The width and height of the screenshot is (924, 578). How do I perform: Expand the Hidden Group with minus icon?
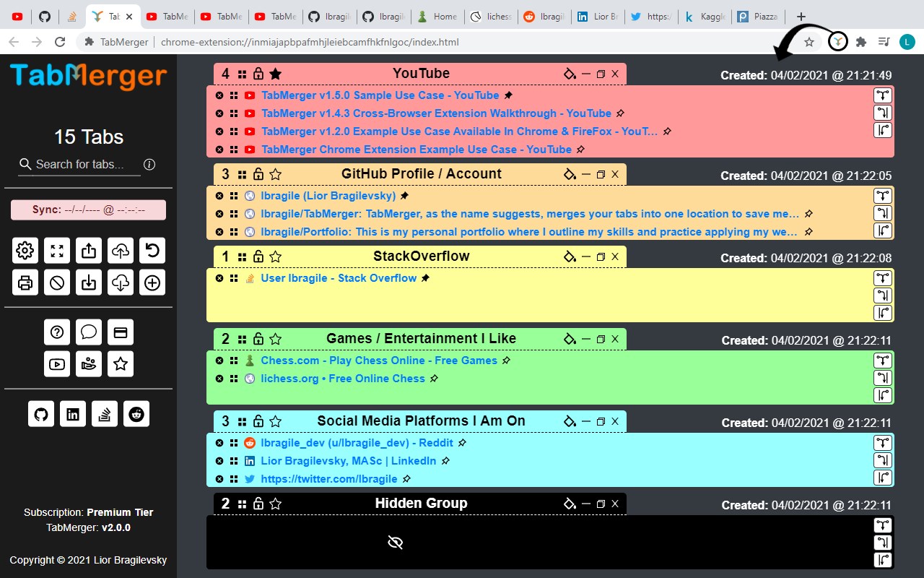point(586,504)
